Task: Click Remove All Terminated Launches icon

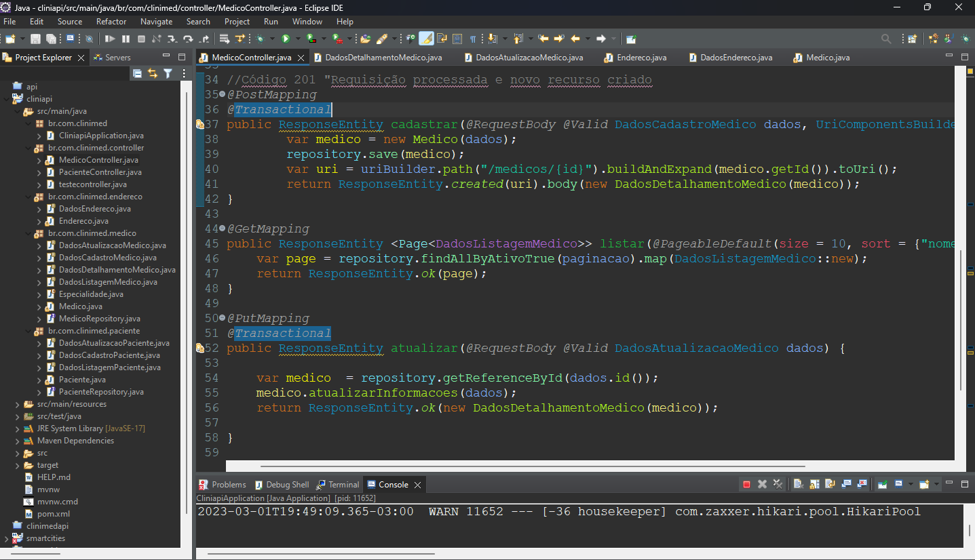Action: 778,484
